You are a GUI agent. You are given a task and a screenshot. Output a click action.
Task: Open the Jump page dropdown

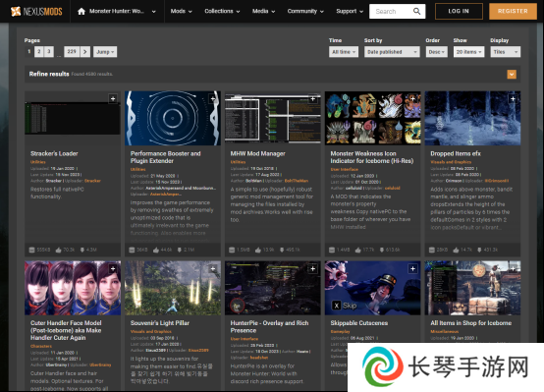(x=105, y=52)
